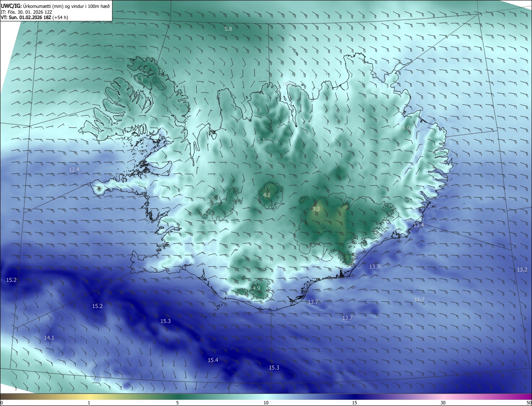Click the 15.4 value label
This screenshot has width=532, height=406.
coord(213,360)
